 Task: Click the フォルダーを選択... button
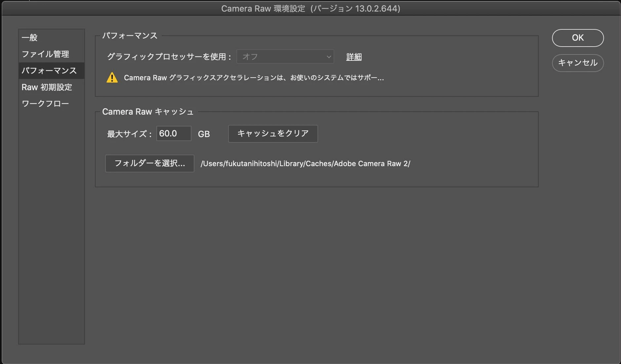pyautogui.click(x=149, y=164)
